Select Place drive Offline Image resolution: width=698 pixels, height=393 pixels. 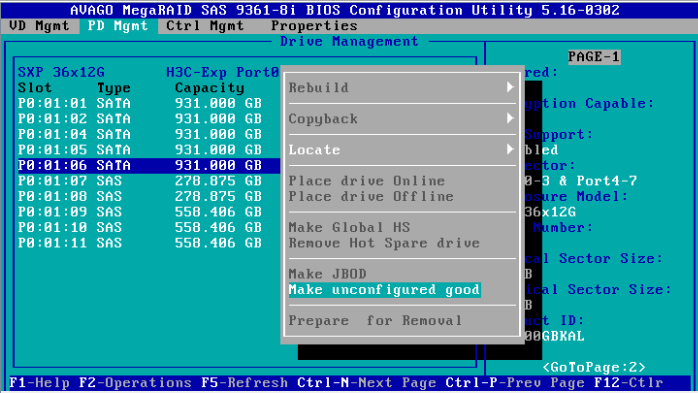click(371, 196)
